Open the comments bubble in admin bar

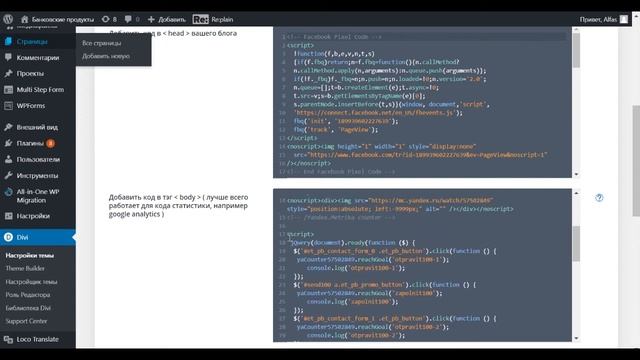click(x=132, y=19)
